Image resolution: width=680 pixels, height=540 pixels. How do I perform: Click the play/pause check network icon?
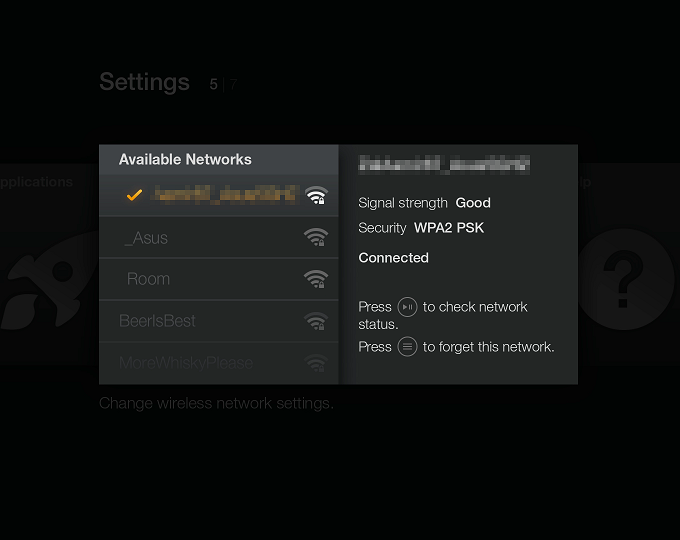tap(407, 307)
